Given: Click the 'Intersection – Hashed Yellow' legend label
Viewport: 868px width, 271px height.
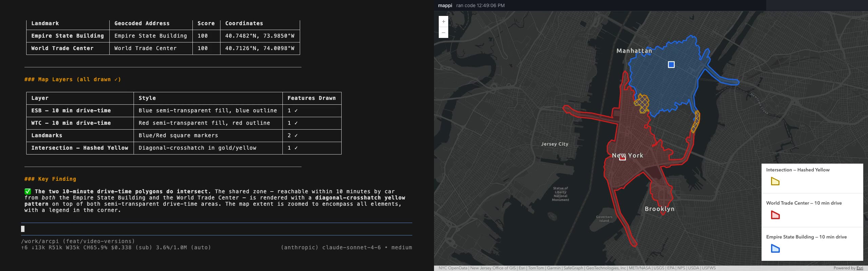Looking at the screenshot, I should point(798,170).
